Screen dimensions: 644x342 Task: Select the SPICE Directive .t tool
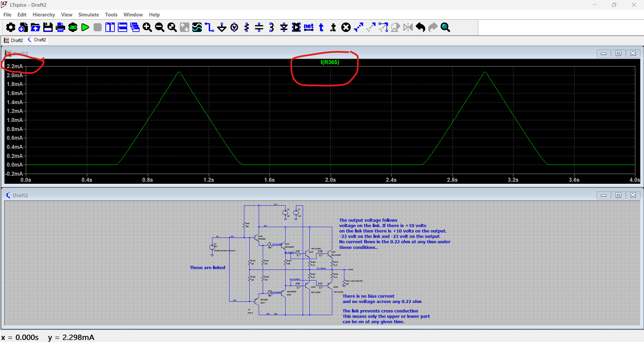click(x=333, y=27)
